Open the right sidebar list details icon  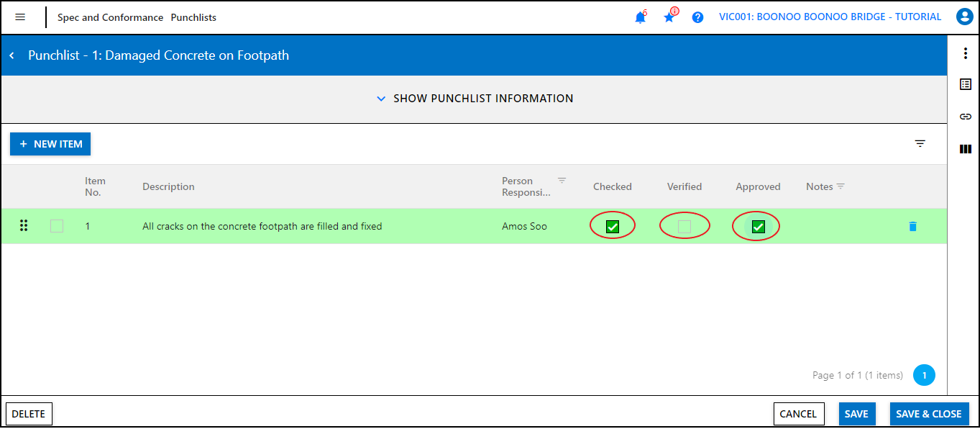(966, 85)
